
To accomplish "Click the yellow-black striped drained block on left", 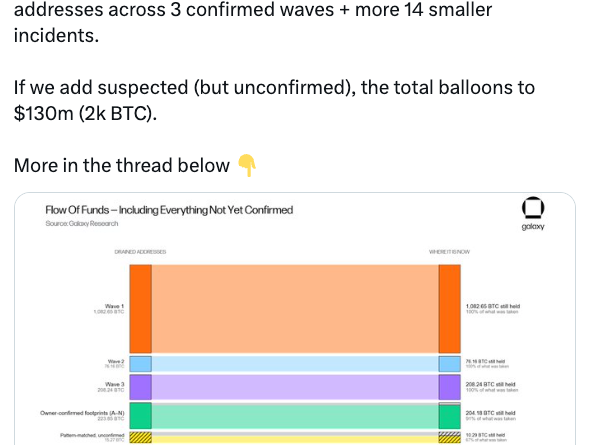I will (141, 437).
